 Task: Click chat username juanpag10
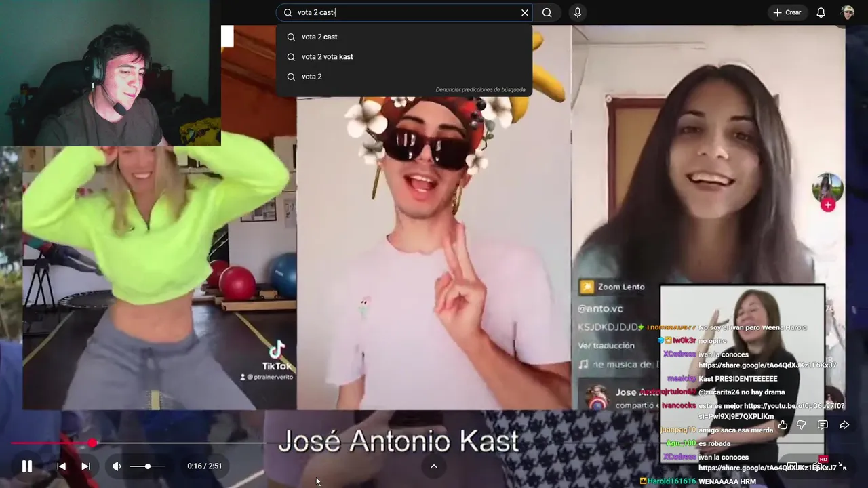(678, 430)
